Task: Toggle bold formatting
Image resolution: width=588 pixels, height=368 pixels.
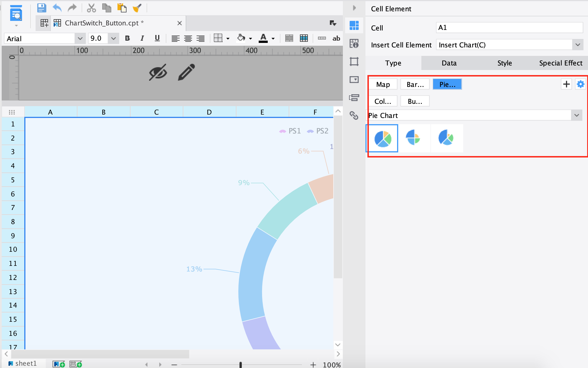Action: [127, 38]
